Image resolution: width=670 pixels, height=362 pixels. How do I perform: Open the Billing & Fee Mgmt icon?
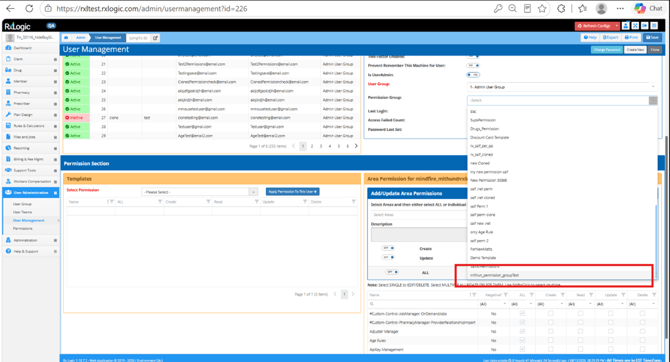(x=8, y=159)
